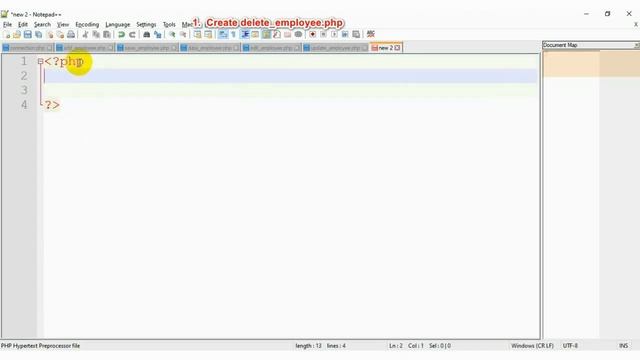Viewport: 640px width, 360px height.
Task: Place the cursor after the ?> closing tag
Action: point(61,105)
